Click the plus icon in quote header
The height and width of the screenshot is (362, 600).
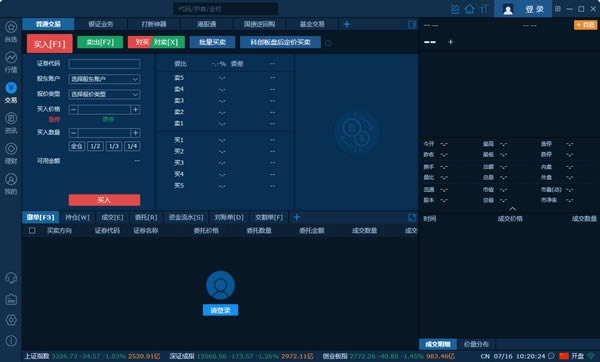coord(450,42)
